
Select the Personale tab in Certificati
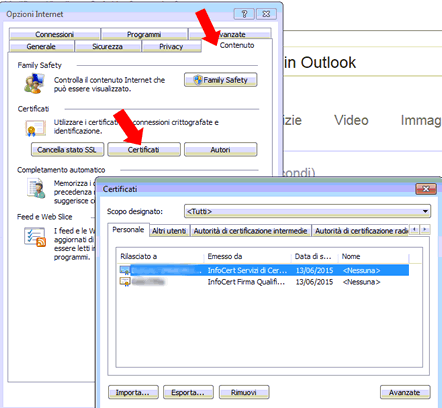coord(128,230)
